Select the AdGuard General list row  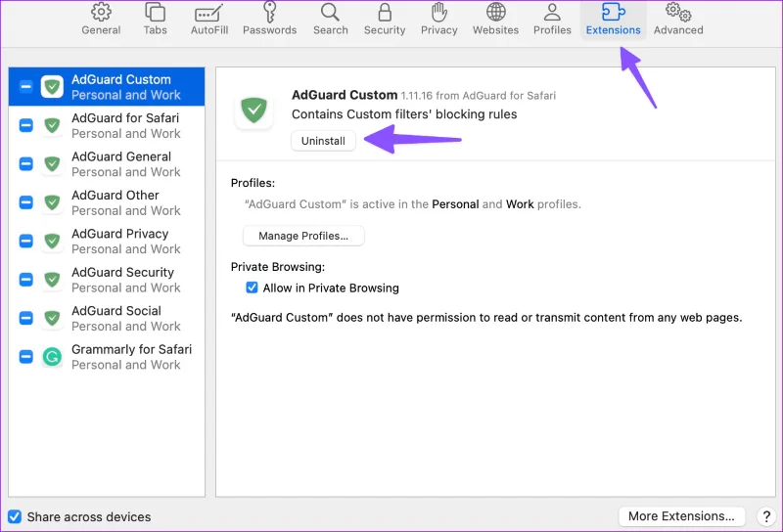point(107,163)
